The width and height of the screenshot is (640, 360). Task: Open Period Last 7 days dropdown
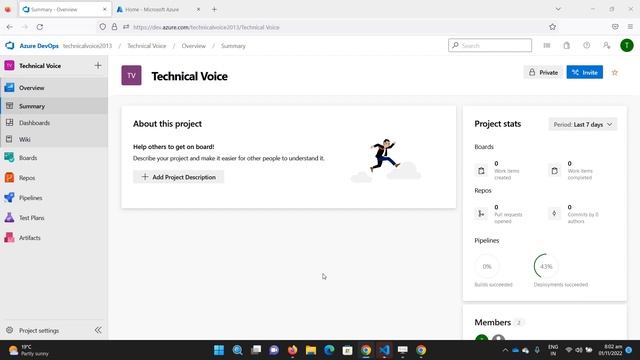583,124
